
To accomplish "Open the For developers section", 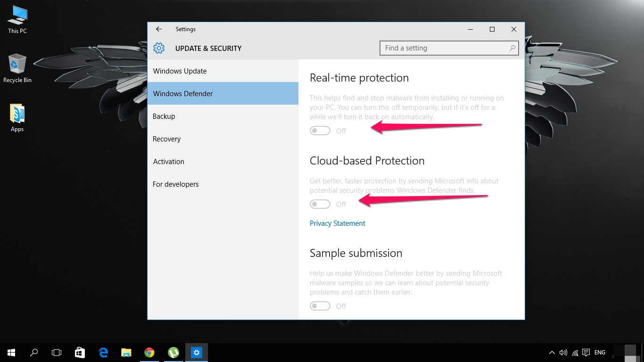I will click(176, 184).
